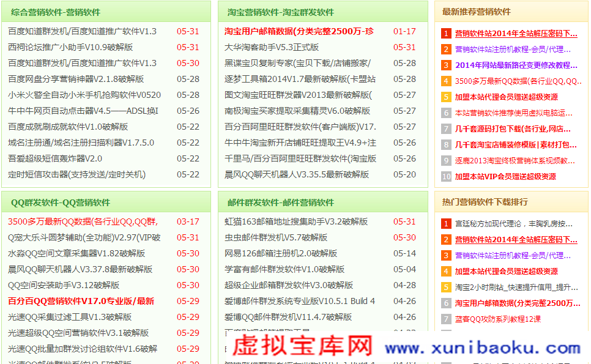Image resolution: width=591 pixels, height=364 pixels.
Task: Click 定时短信攻击器 link
Action: point(76,174)
